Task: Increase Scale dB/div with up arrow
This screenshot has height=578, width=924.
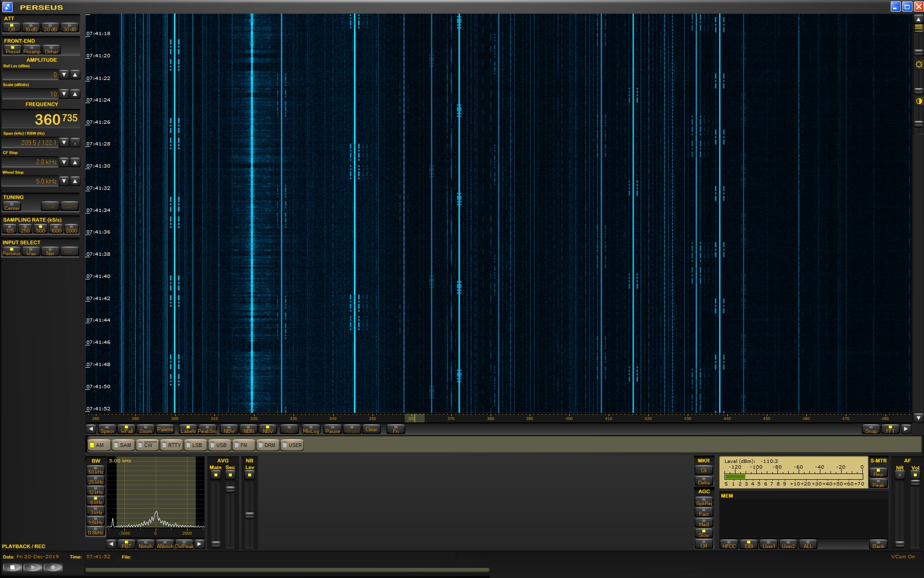Action: (75, 94)
